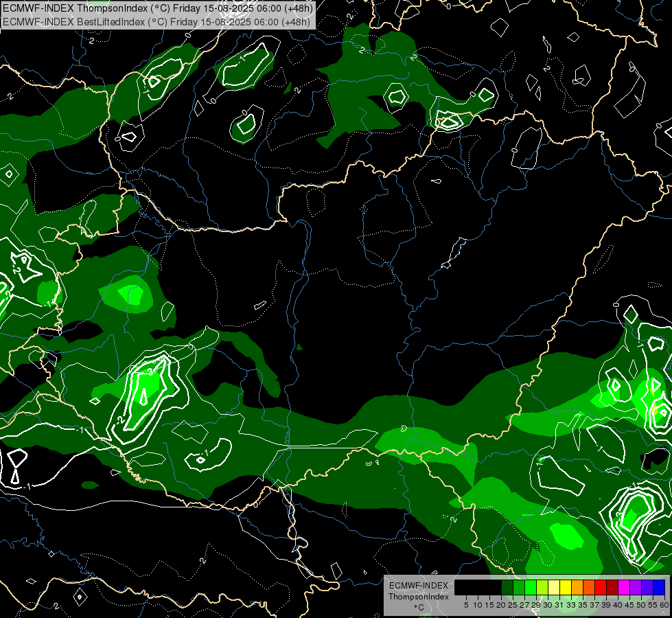Click the bright green 27–29 legend swatch
This screenshot has height=618, width=672.
(531, 587)
